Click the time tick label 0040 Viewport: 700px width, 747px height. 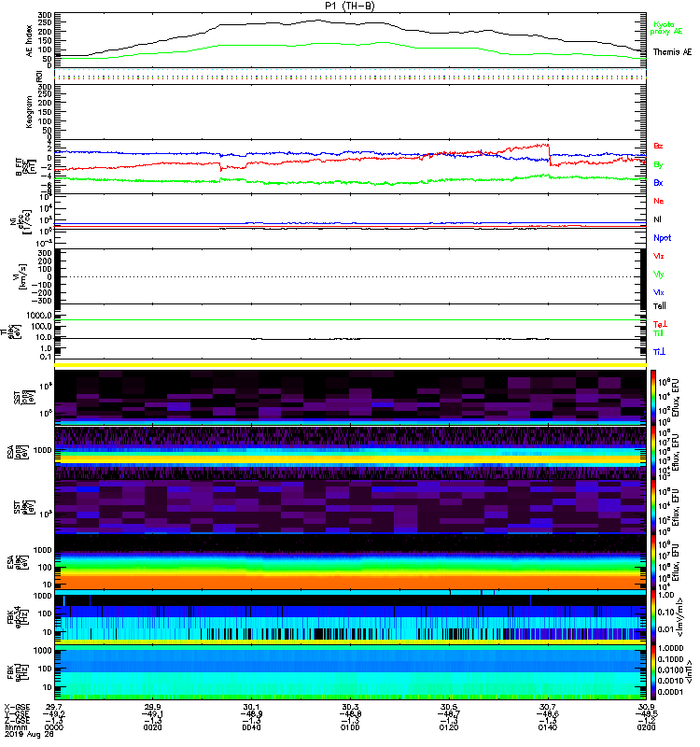click(251, 727)
